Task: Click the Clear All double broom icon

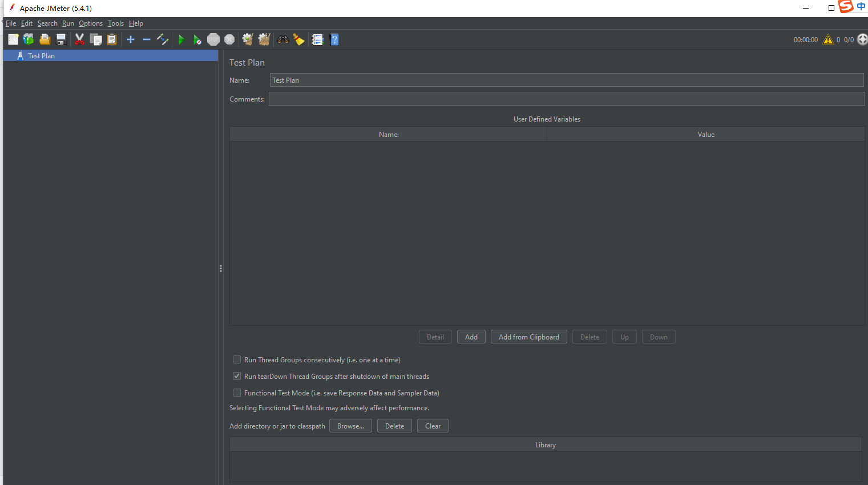Action: click(264, 39)
